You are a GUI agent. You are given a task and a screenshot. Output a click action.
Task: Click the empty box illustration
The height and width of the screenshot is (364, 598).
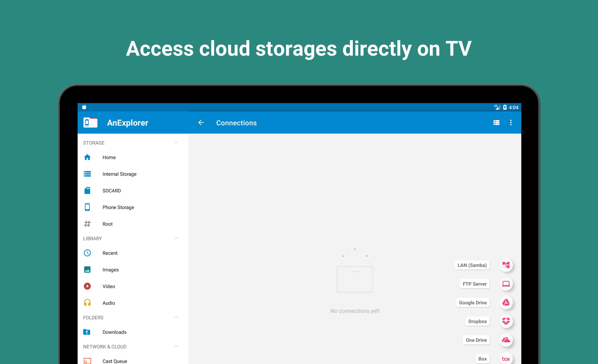(x=355, y=270)
